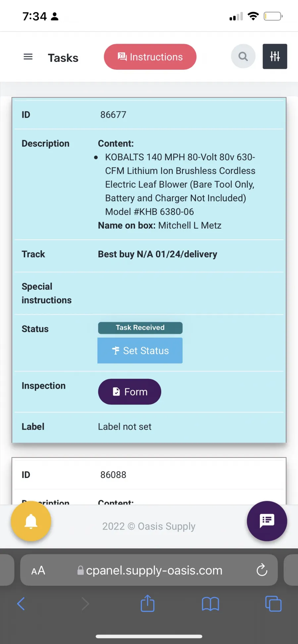This screenshot has width=298, height=644.
Task: Open the hamburger navigation menu
Action: click(x=28, y=57)
